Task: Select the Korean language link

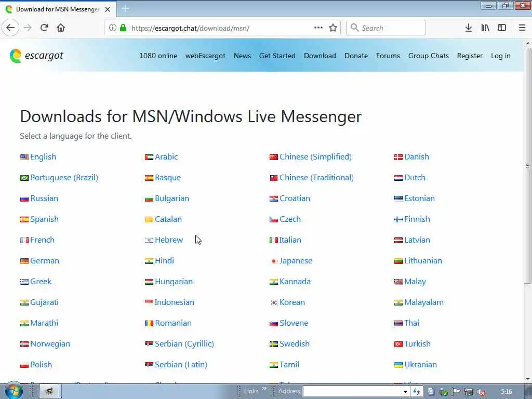Action: click(x=292, y=302)
